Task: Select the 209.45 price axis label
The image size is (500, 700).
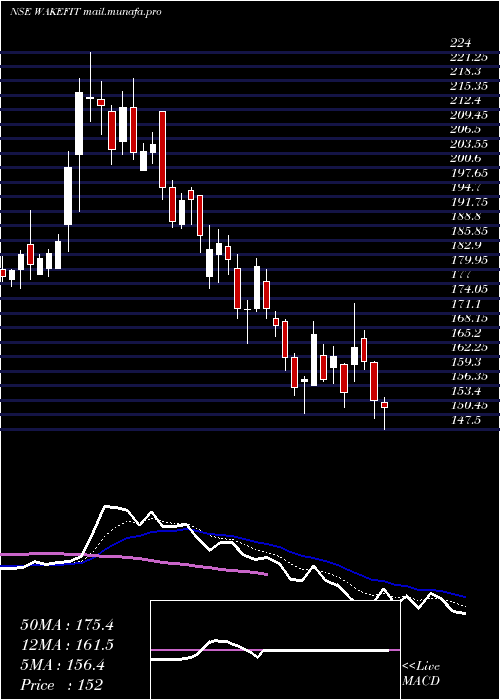Action: [x=468, y=115]
